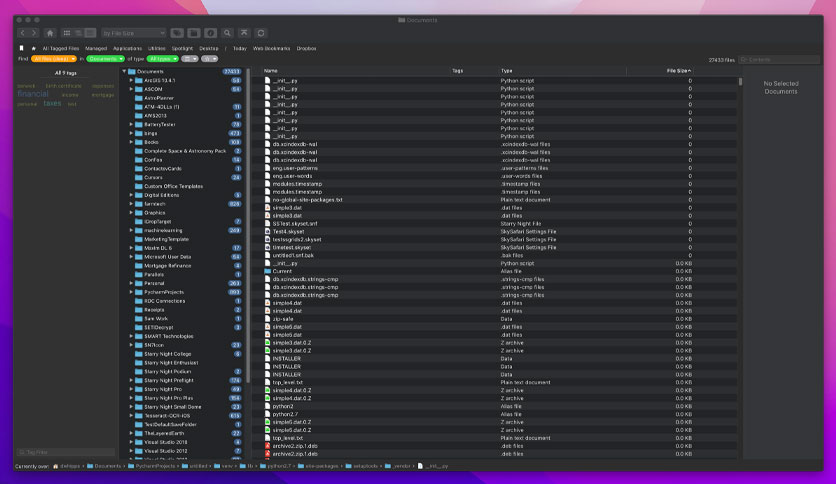
Task: Open the Spotlight shortcut
Action: [x=182, y=49]
